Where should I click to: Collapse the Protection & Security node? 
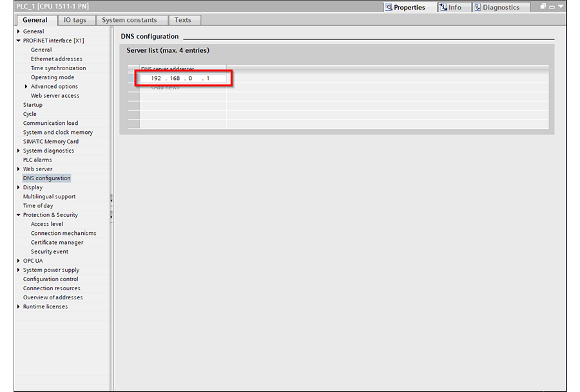(x=19, y=215)
